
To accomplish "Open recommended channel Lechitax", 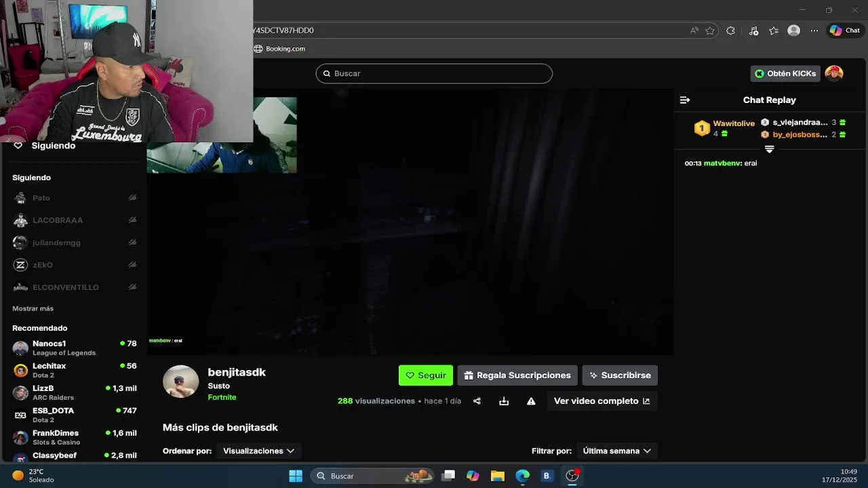I will click(75, 370).
